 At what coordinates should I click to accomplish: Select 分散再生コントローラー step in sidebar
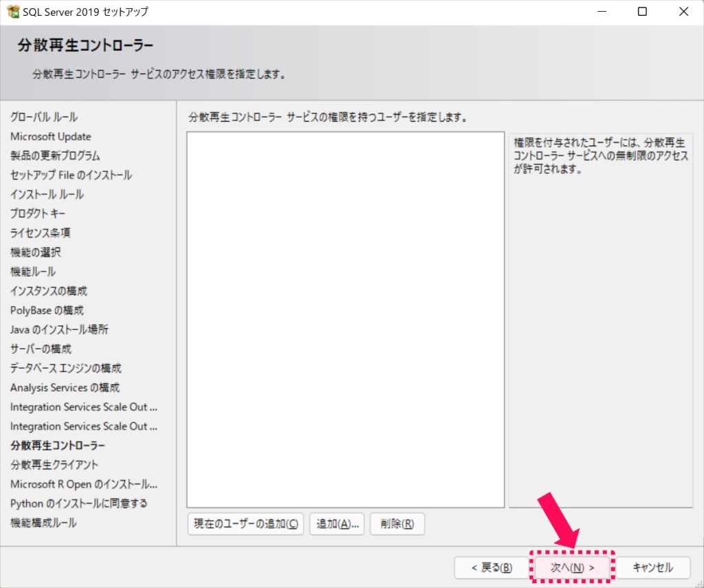[x=58, y=446]
